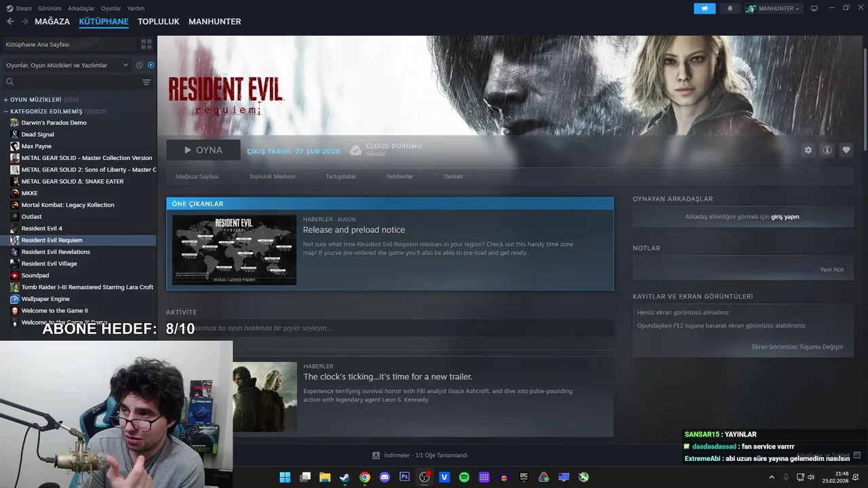868x488 pixels.
Task: Open Spotify from the taskbar
Action: click(x=464, y=477)
